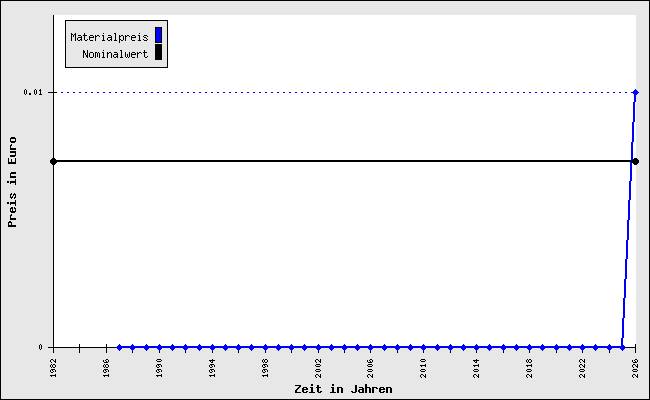Select the Materialpreis legend label
Viewport: 650px width, 400px height.
click(109, 37)
